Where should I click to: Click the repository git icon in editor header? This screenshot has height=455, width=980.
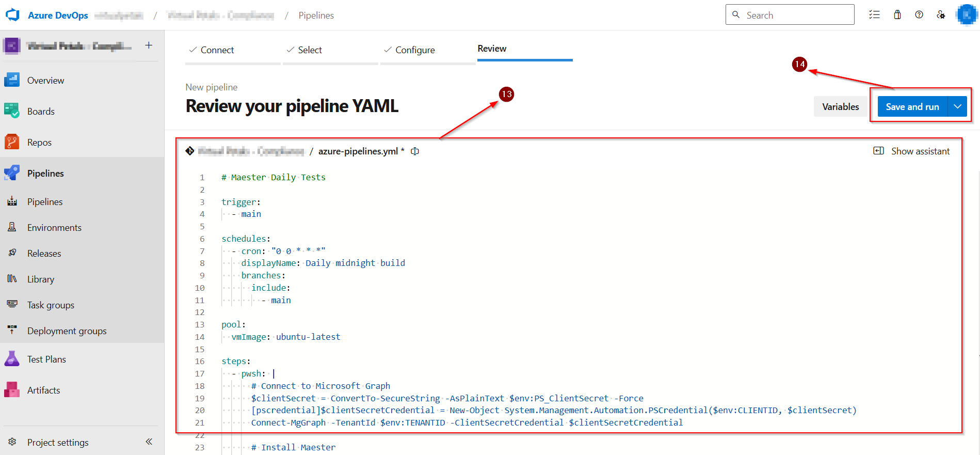(190, 151)
